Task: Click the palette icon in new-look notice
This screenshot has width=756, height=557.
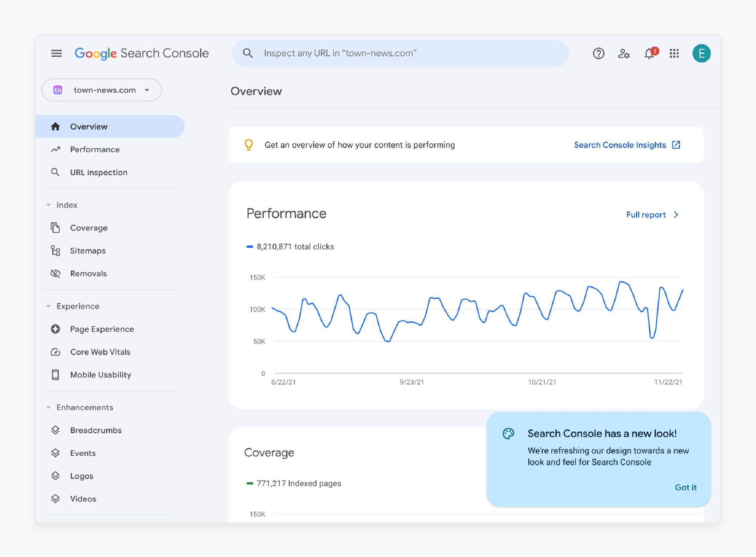Action: tap(508, 434)
